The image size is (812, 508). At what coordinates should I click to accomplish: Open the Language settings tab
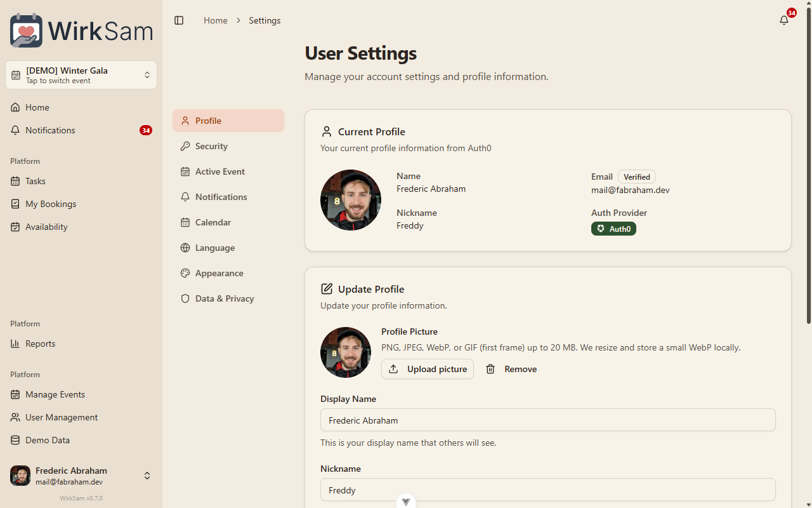pyautogui.click(x=228, y=248)
